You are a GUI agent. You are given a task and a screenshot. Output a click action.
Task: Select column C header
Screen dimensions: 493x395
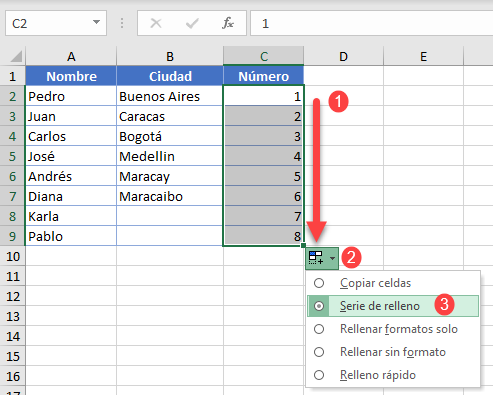pyautogui.click(x=264, y=56)
